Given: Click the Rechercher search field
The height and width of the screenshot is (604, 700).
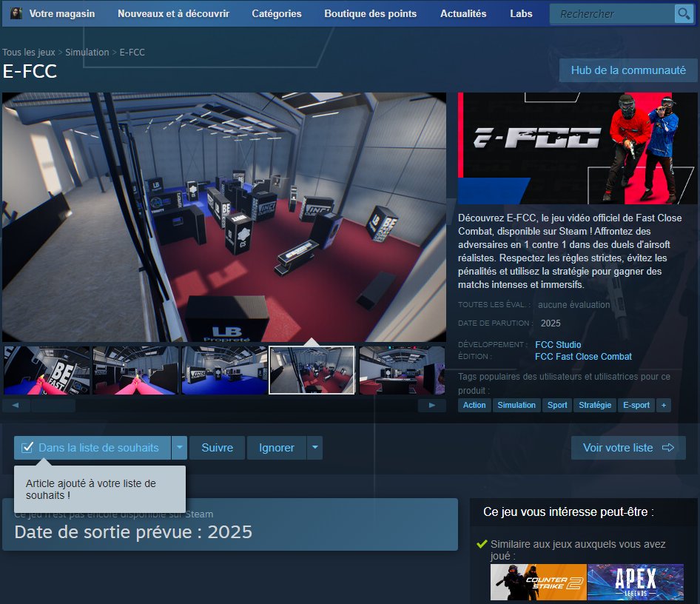Looking at the screenshot, I should tap(613, 14).
